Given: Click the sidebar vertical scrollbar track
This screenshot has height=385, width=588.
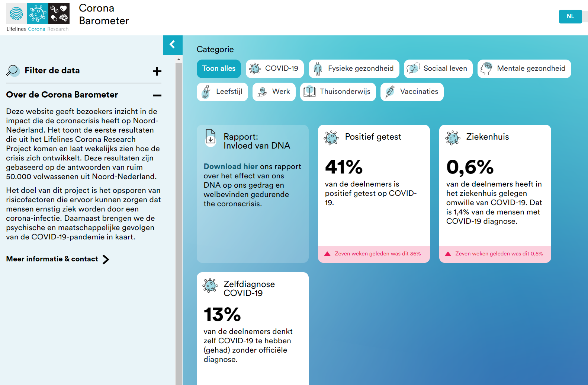Looking at the screenshot, I should [179, 223].
